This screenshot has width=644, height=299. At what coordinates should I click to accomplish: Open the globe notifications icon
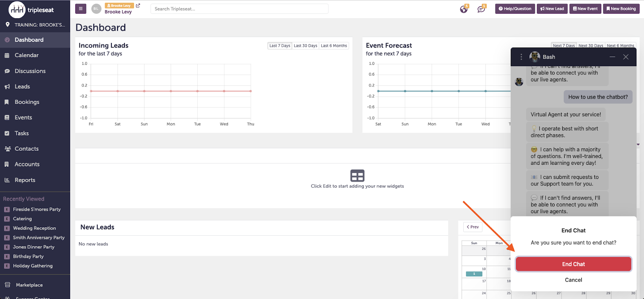point(464,9)
